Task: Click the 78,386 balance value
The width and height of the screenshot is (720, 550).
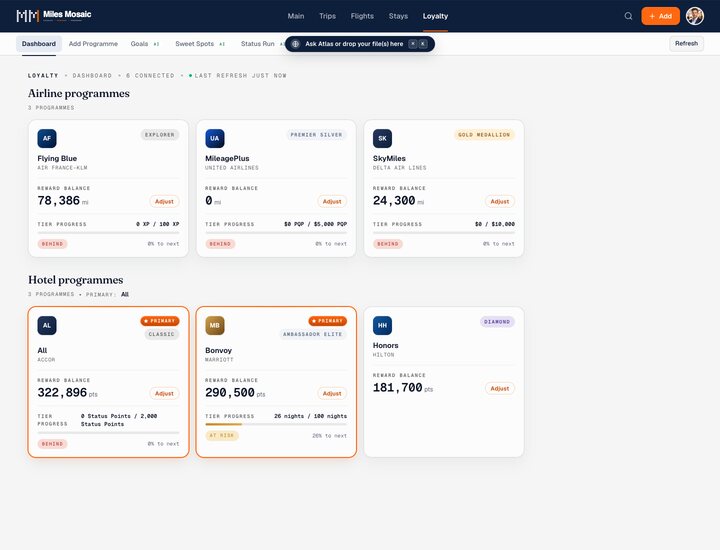Action: [x=59, y=201]
